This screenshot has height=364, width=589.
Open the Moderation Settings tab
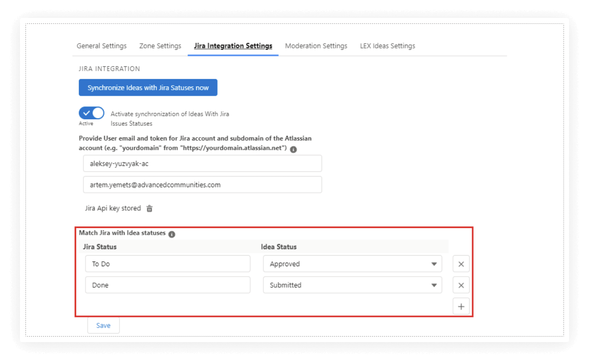(x=316, y=45)
